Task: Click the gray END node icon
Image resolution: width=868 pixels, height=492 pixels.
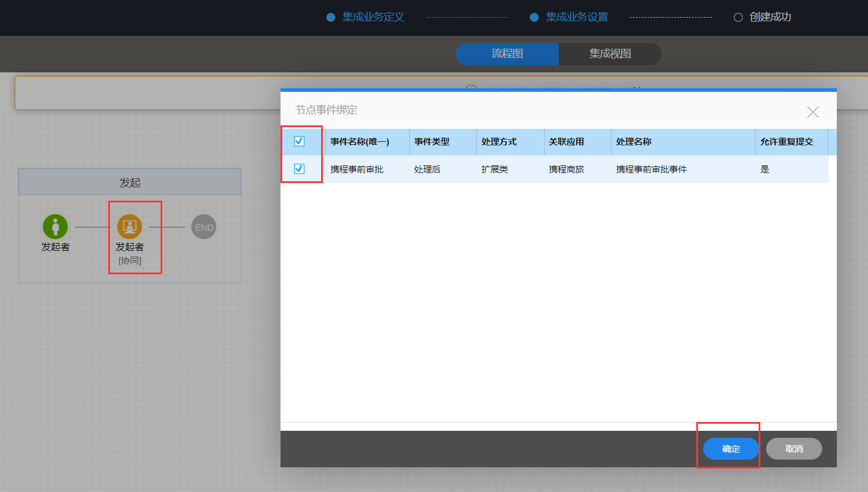Action: (204, 227)
